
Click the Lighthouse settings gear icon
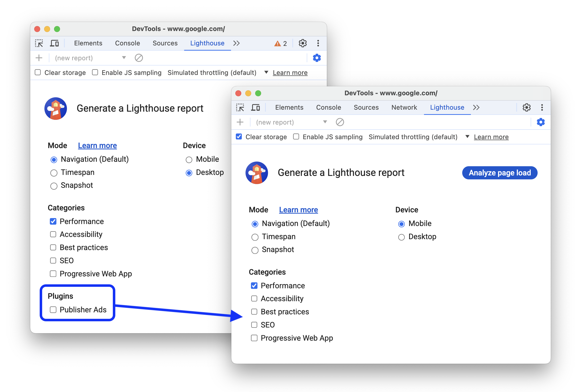tap(541, 122)
